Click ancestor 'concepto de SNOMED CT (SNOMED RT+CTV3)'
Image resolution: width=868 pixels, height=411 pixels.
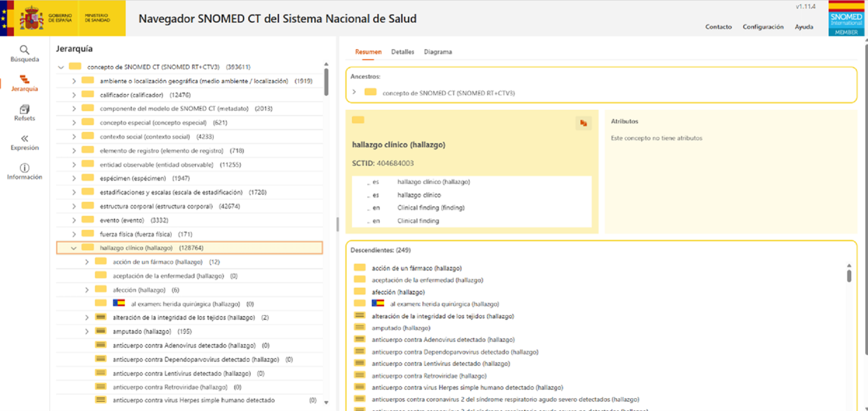click(x=448, y=93)
